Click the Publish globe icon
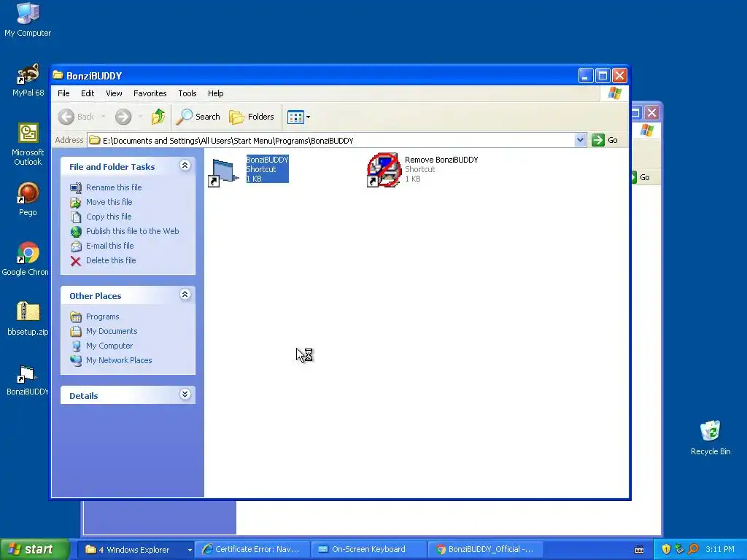 coord(76,231)
